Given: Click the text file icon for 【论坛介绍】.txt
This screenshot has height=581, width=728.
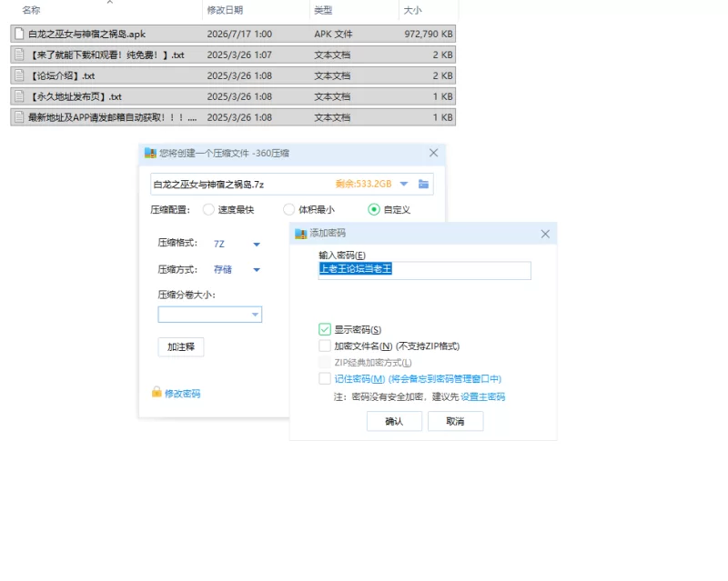Looking at the screenshot, I should [19, 75].
